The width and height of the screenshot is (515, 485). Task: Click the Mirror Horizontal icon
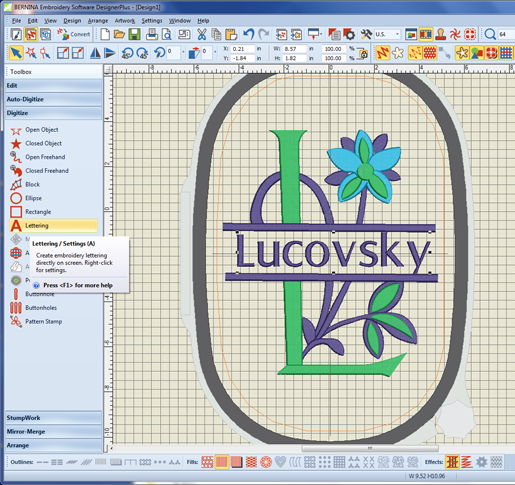click(x=95, y=53)
